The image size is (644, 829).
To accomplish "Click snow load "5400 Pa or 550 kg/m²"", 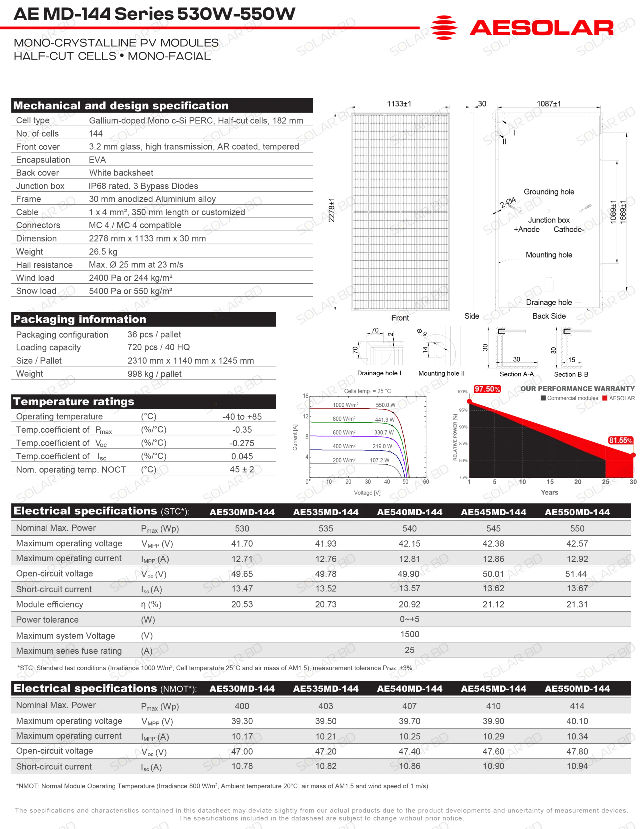I will (x=131, y=291).
